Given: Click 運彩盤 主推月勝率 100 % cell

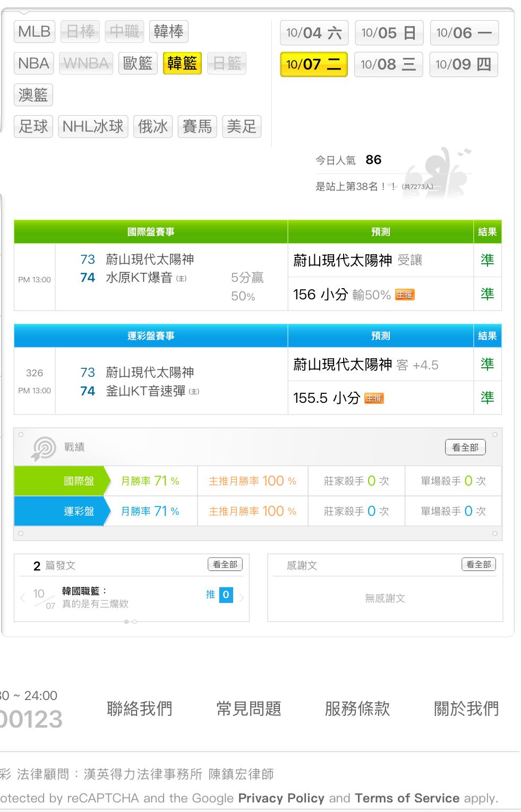Looking at the screenshot, I should coord(253,511).
